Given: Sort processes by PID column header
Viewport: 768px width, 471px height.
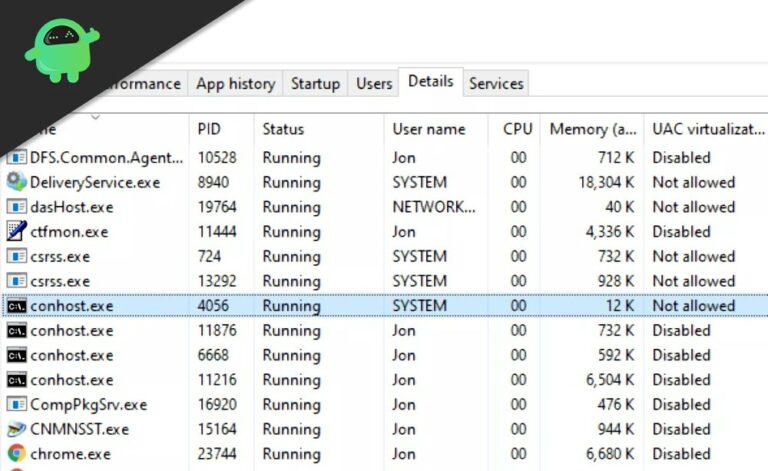Looking at the screenshot, I should tap(209, 129).
